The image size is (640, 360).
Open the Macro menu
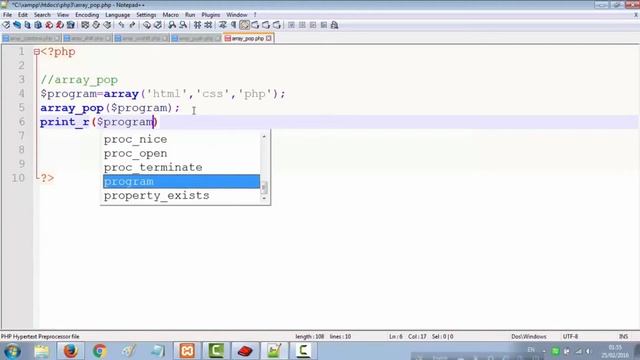[171, 15]
